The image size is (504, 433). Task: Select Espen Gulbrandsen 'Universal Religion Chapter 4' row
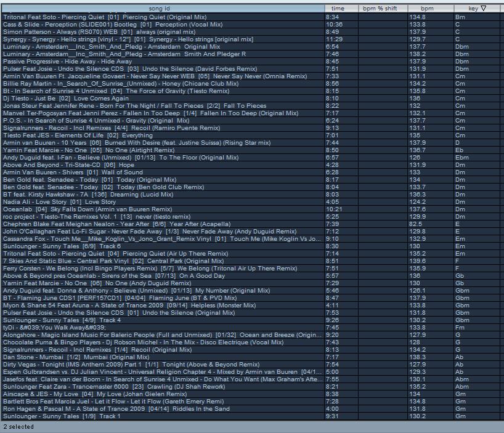[251, 371]
